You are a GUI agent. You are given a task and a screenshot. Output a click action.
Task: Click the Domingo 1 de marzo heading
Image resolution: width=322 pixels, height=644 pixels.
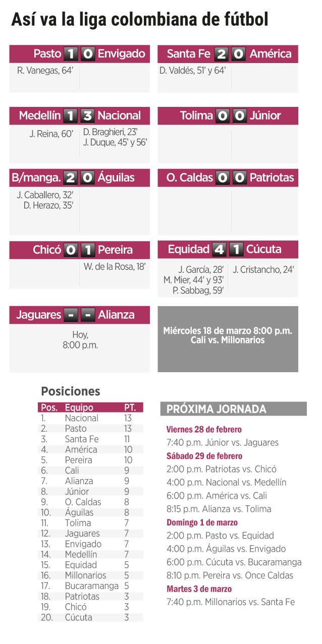[x=202, y=522]
